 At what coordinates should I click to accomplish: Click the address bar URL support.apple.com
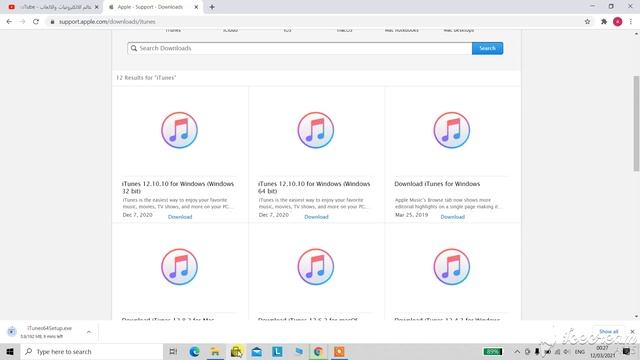click(x=107, y=22)
